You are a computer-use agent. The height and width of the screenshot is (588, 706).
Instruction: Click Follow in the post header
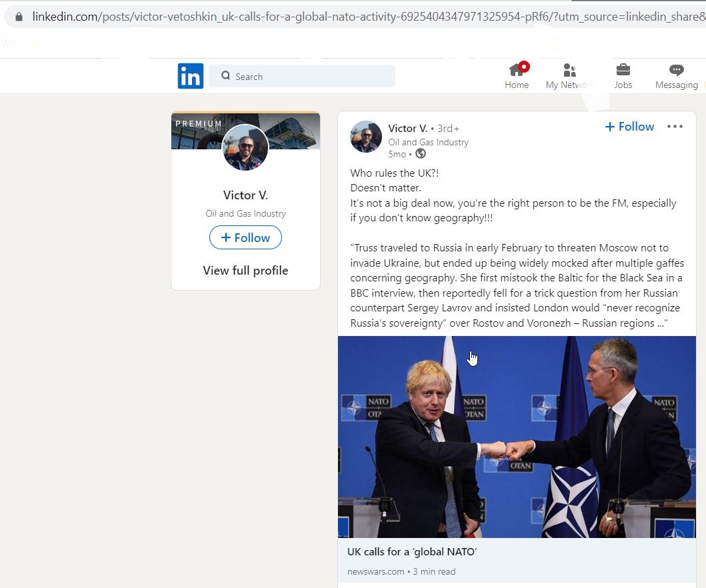click(x=629, y=127)
